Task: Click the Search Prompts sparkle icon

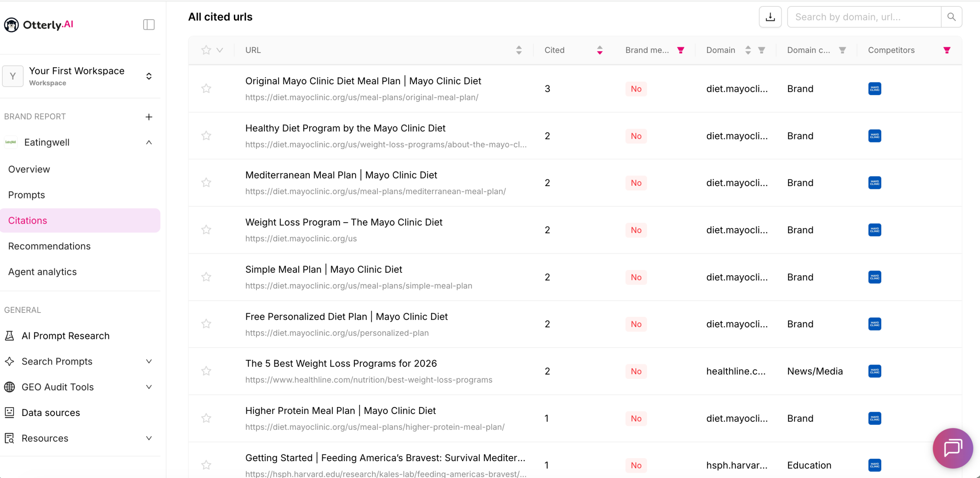Action: (x=10, y=361)
